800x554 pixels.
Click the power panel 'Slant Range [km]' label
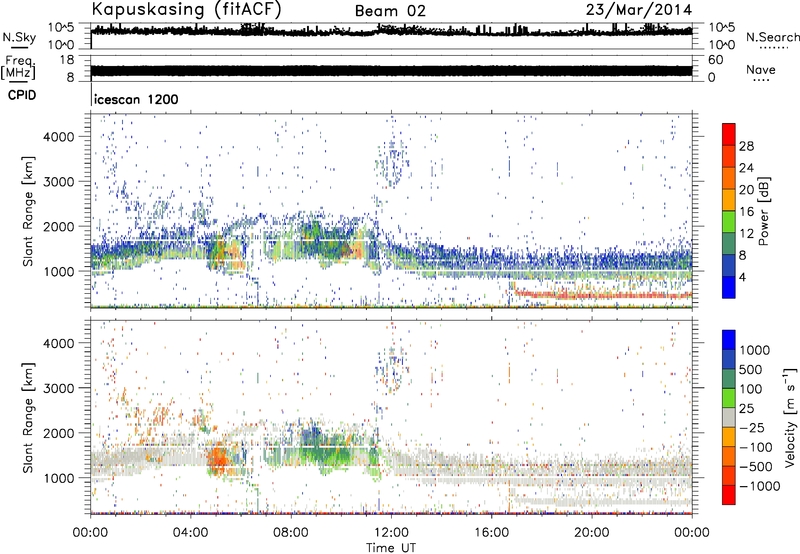(x=28, y=211)
